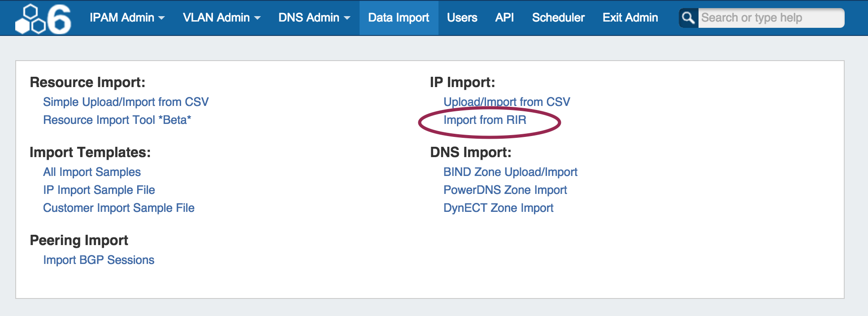Click the search magnifier icon
Viewport: 868px width, 316px height.
coord(688,18)
